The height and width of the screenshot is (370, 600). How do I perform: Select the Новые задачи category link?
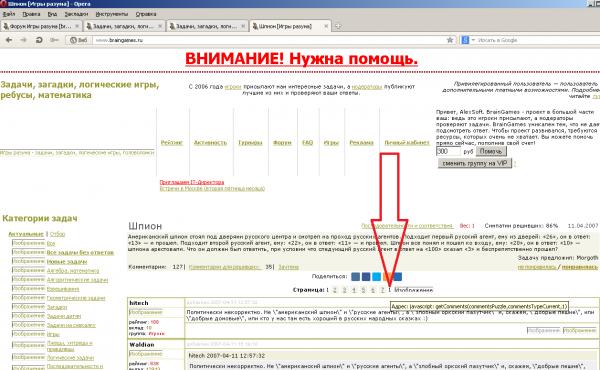tap(67, 261)
